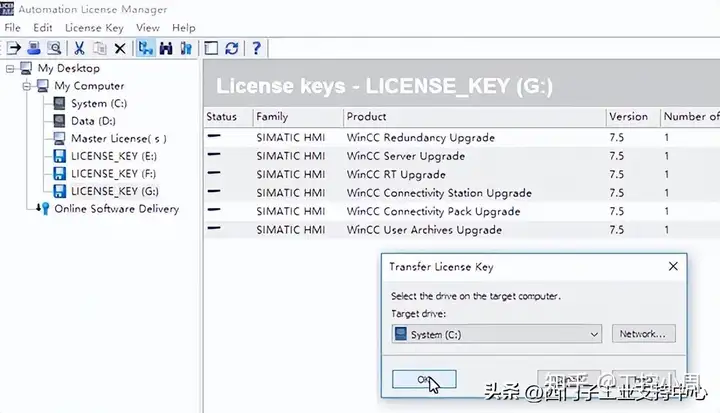Select the WinCC Redundancy Upgrade row
The image size is (720, 413).
461,137
